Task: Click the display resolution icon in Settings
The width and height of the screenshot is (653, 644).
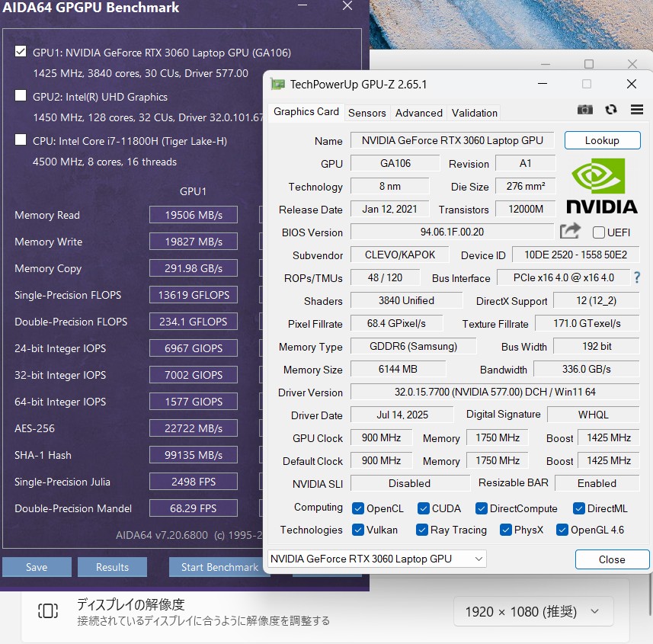Action: point(48,610)
